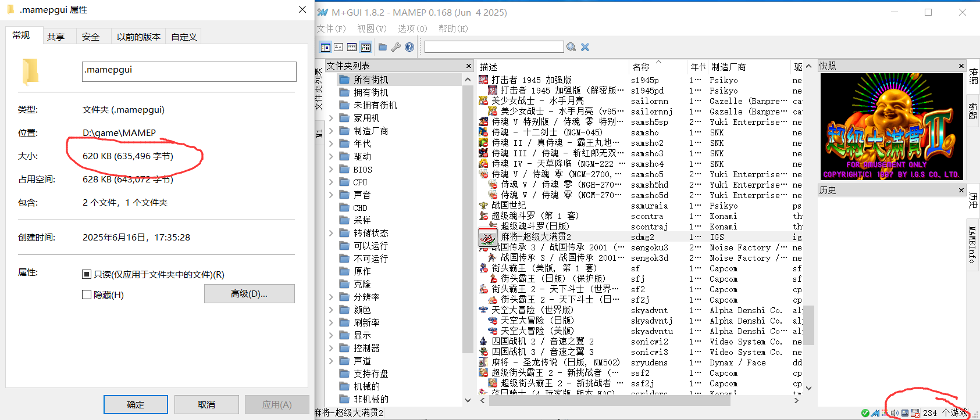Viewport: 980px width, 420px height.
Task: Expand the 制造厂商 tree node
Action: pyautogui.click(x=331, y=131)
